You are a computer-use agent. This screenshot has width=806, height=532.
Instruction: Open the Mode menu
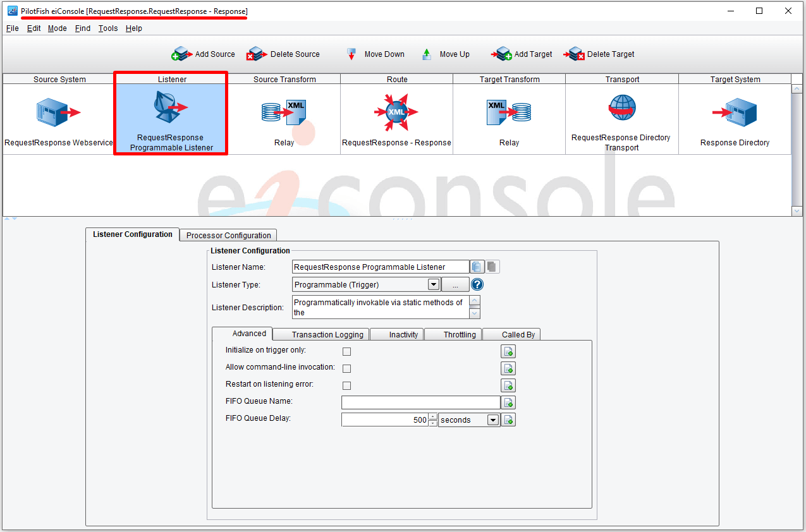click(x=58, y=28)
